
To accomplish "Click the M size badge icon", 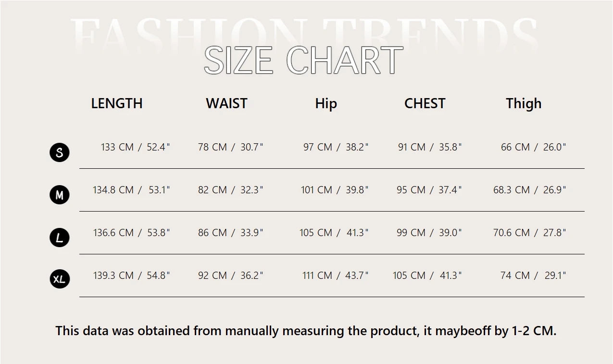I will click(x=60, y=195).
